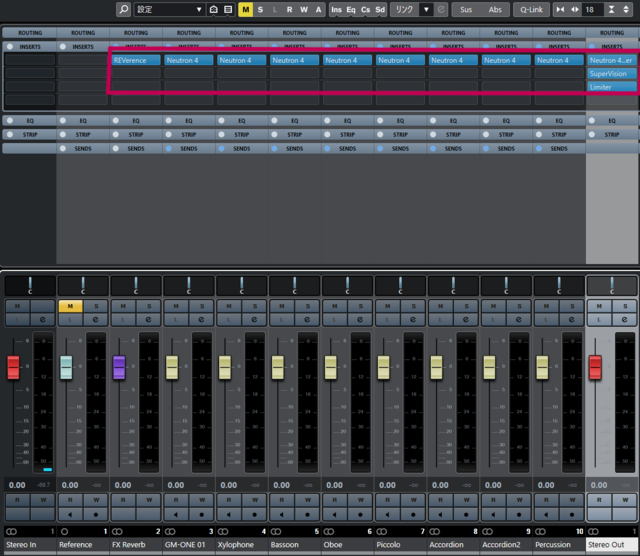The image size is (640, 556).
Task: Expand the FX Reverb STRIP rack
Action: [136, 134]
